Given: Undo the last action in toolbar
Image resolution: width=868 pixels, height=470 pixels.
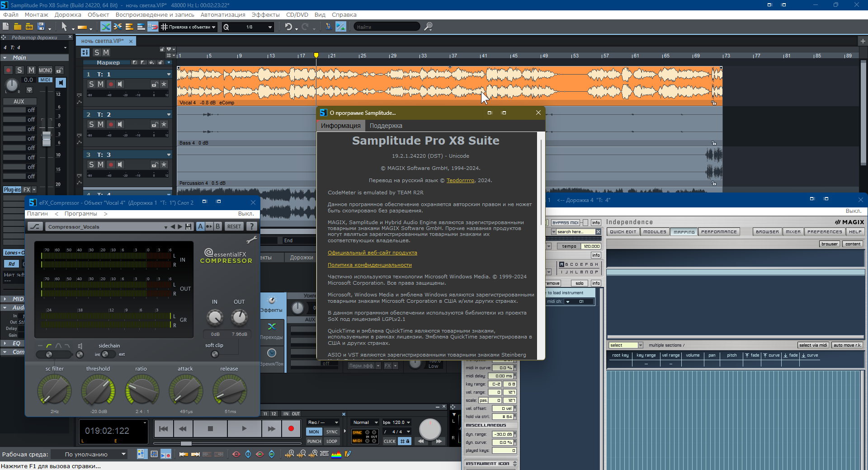Looking at the screenshot, I should coord(288,27).
